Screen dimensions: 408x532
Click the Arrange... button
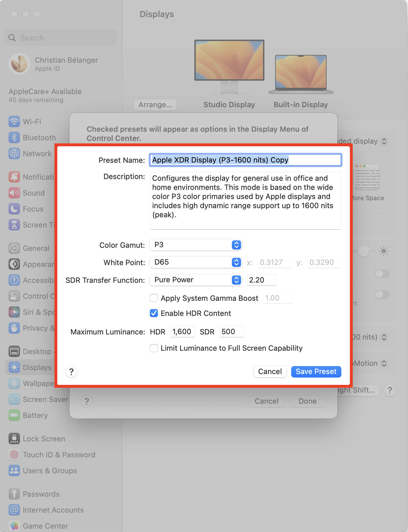155,105
